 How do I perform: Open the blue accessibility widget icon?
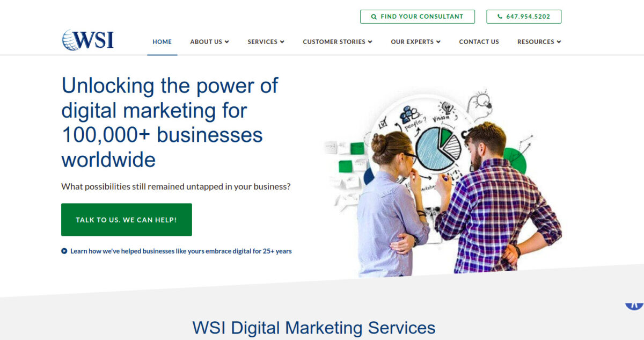pyautogui.click(x=634, y=304)
